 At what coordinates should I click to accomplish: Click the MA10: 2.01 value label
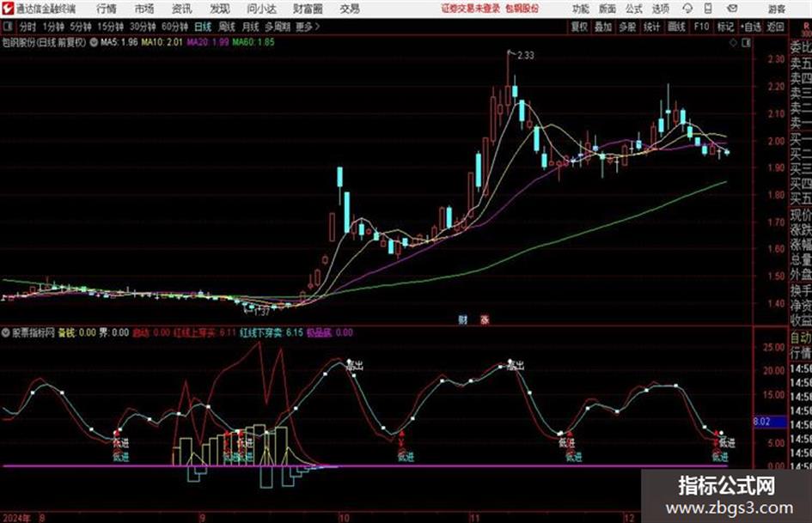point(162,42)
